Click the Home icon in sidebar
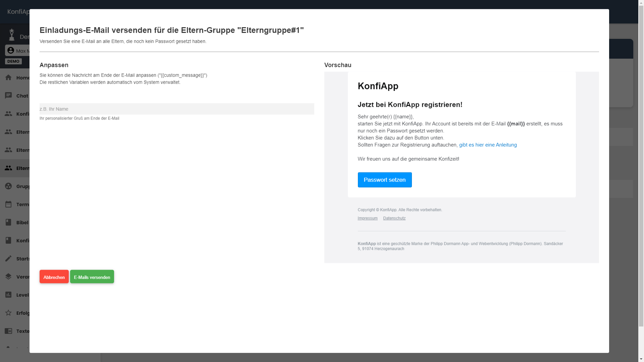Screen dimensions: 644x362 click(x=8, y=77)
